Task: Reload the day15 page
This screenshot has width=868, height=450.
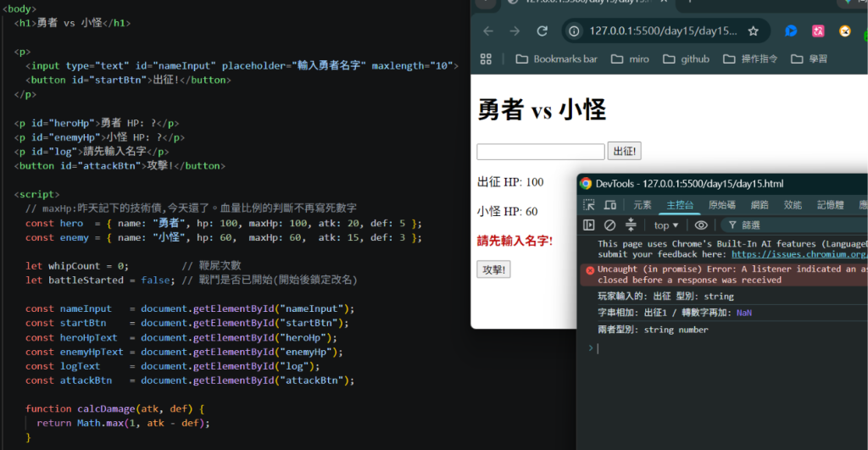Action: click(542, 31)
